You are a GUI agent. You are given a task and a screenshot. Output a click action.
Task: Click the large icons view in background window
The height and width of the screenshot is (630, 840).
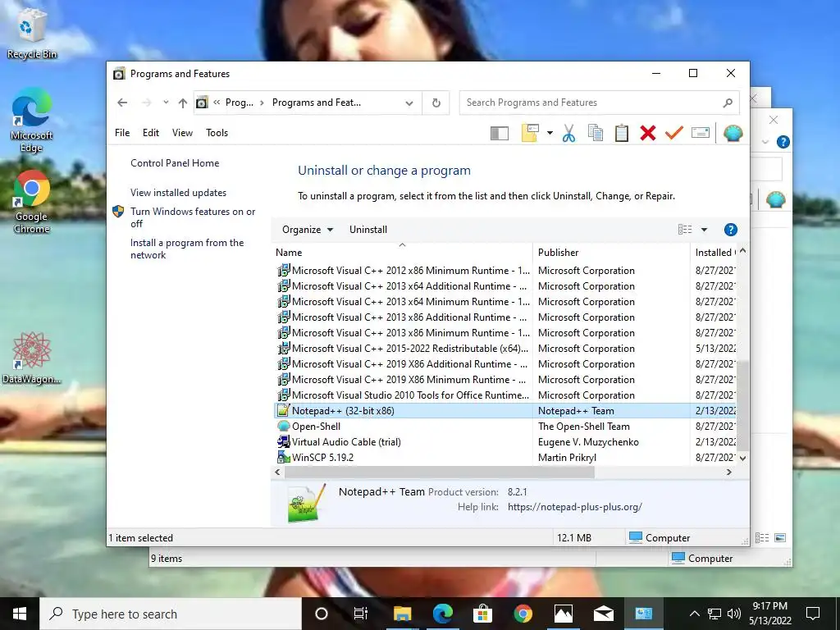[781, 537]
